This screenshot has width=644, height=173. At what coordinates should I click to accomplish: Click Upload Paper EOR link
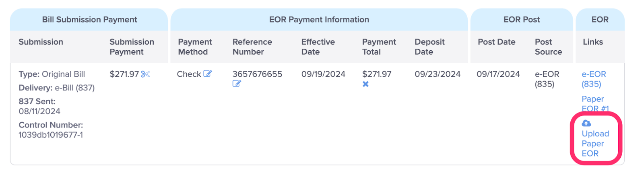(x=595, y=143)
